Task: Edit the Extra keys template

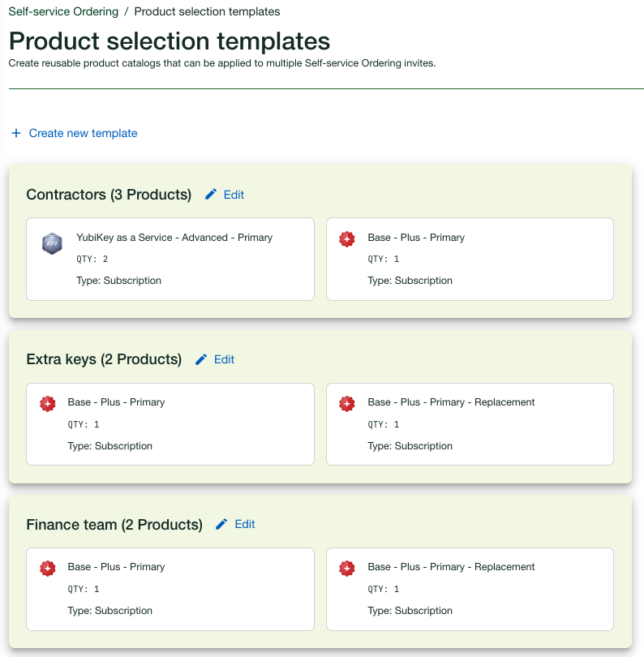Action: coord(224,359)
